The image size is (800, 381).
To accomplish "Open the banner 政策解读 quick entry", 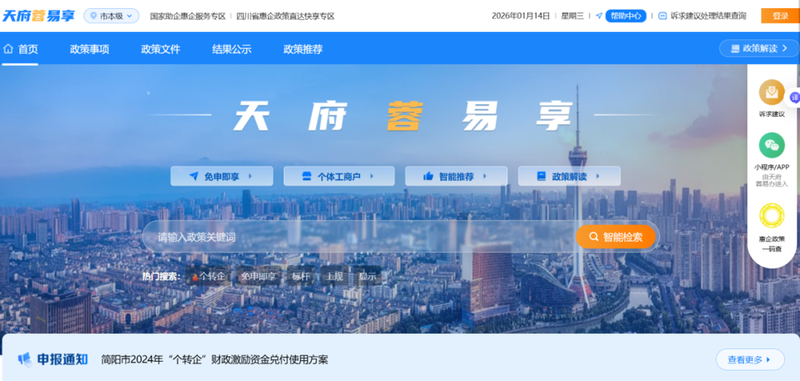I will point(569,176).
